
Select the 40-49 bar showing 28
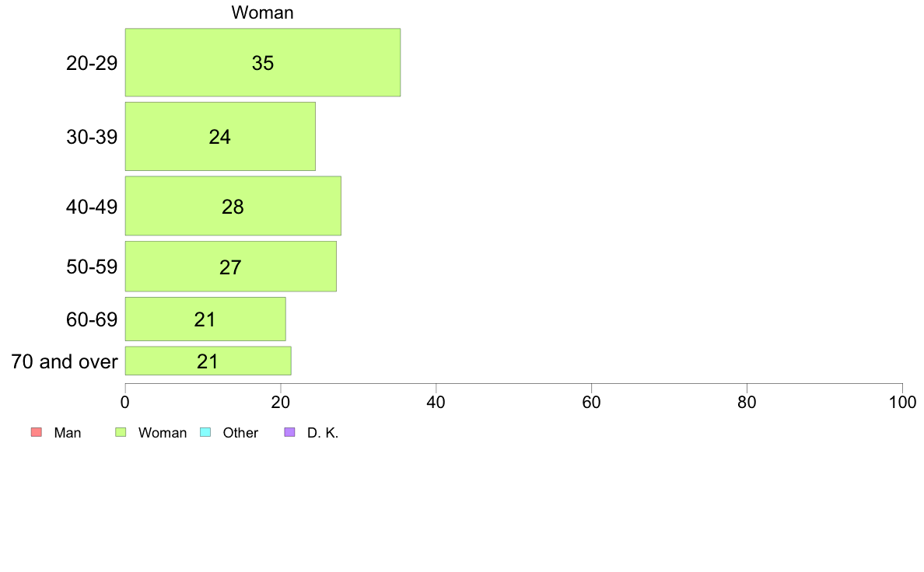(x=233, y=206)
